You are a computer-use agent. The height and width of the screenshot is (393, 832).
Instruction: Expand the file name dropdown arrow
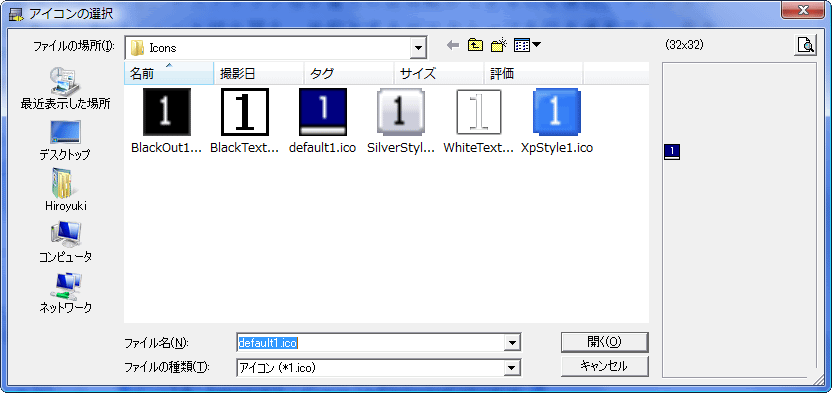pyautogui.click(x=512, y=343)
